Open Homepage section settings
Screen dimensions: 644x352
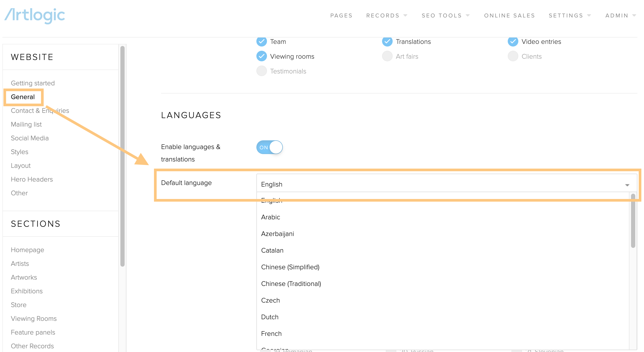[27, 250]
